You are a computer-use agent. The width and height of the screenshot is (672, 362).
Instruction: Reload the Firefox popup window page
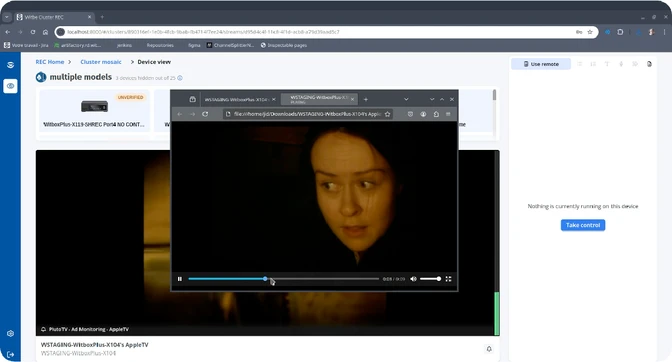click(x=205, y=114)
